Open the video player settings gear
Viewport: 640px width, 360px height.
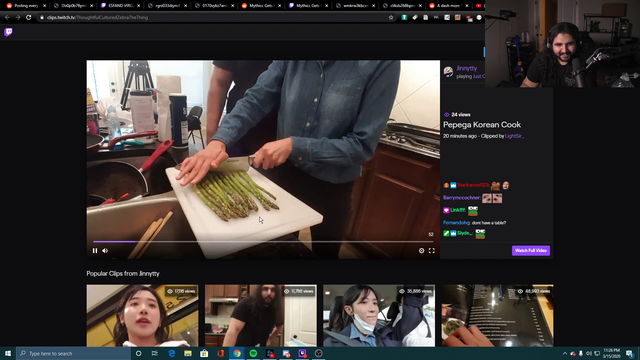tap(422, 251)
